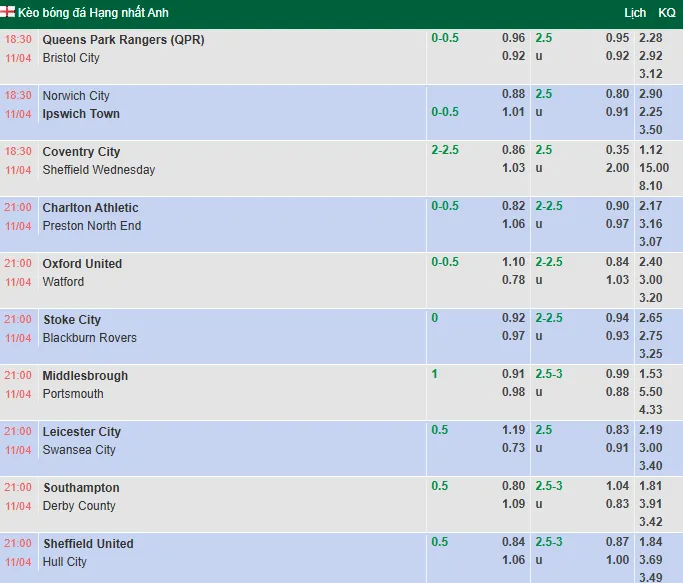Click the 15.00 odds in Coventry match
The height and width of the screenshot is (583, 683).
[654, 168]
